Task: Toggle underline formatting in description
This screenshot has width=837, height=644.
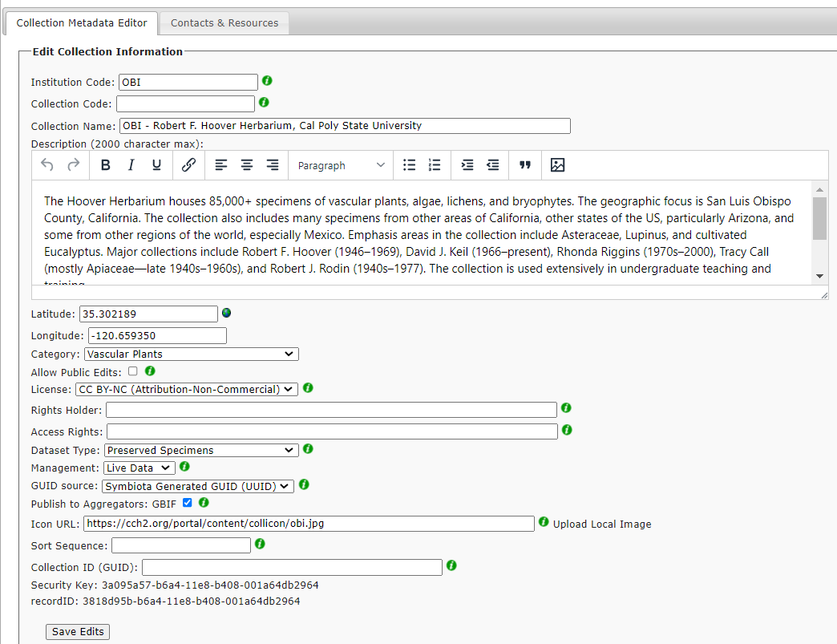Action: (156, 165)
